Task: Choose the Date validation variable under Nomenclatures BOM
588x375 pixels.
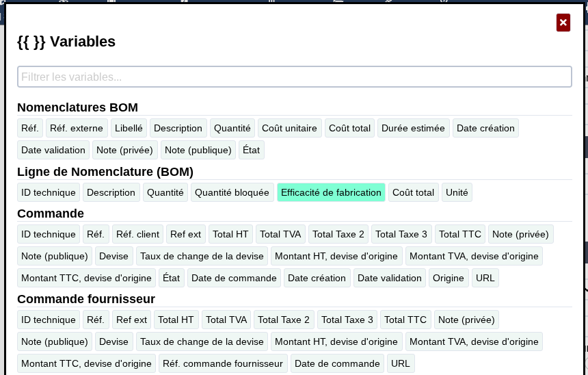Action: tap(53, 150)
